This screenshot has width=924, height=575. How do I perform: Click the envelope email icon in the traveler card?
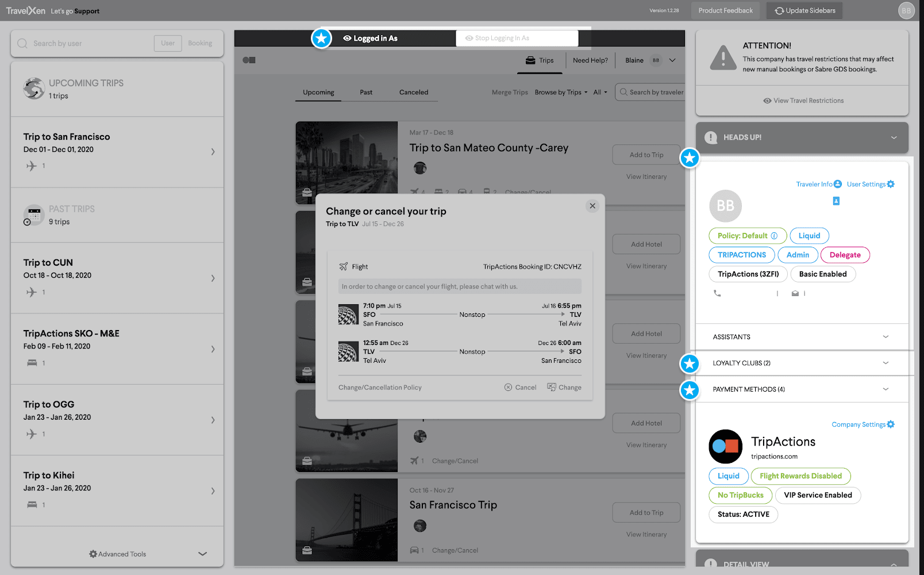795,293
